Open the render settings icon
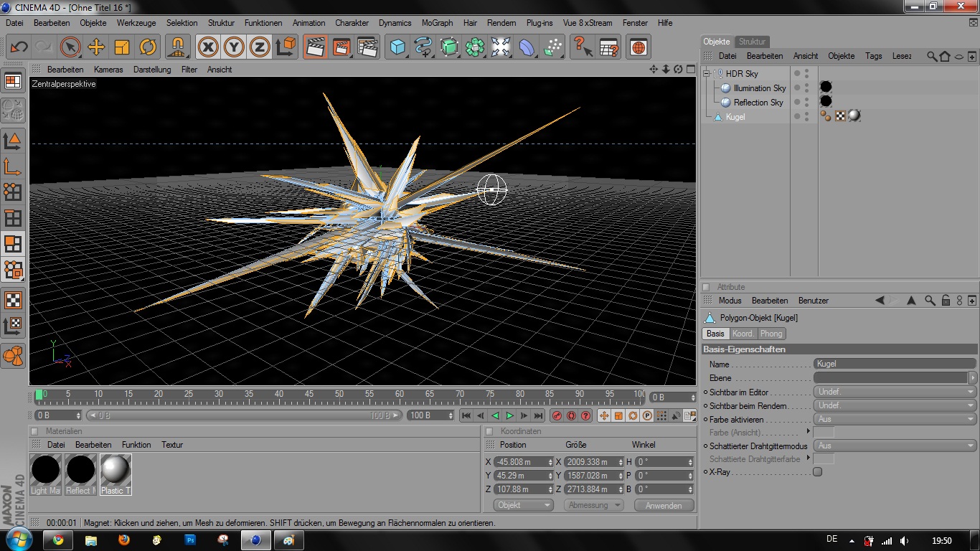 point(367,47)
